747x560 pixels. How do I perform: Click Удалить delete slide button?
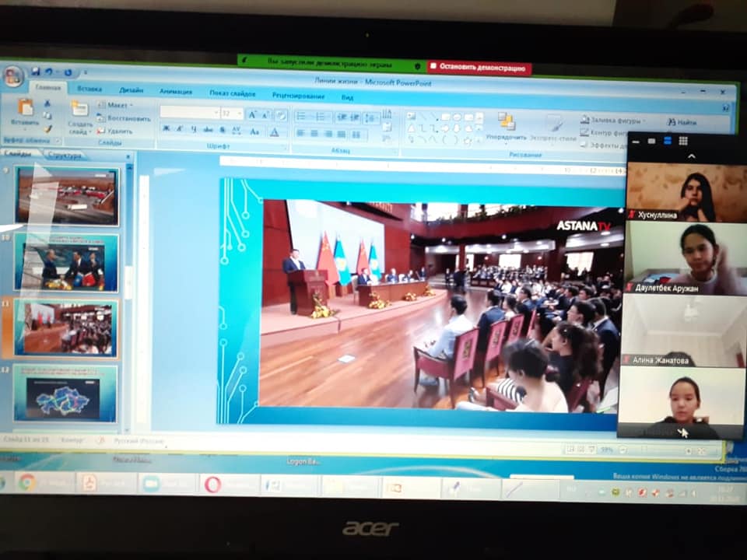pos(115,131)
